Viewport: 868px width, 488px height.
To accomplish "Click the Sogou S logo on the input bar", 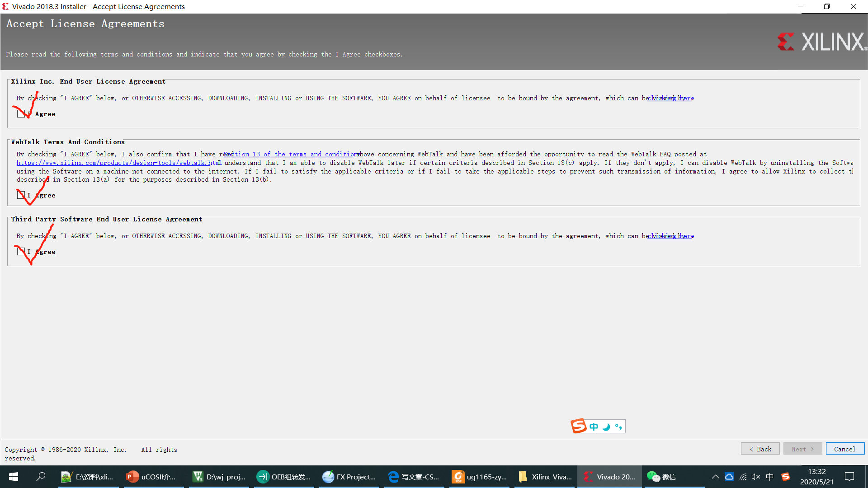I will pos(579,426).
